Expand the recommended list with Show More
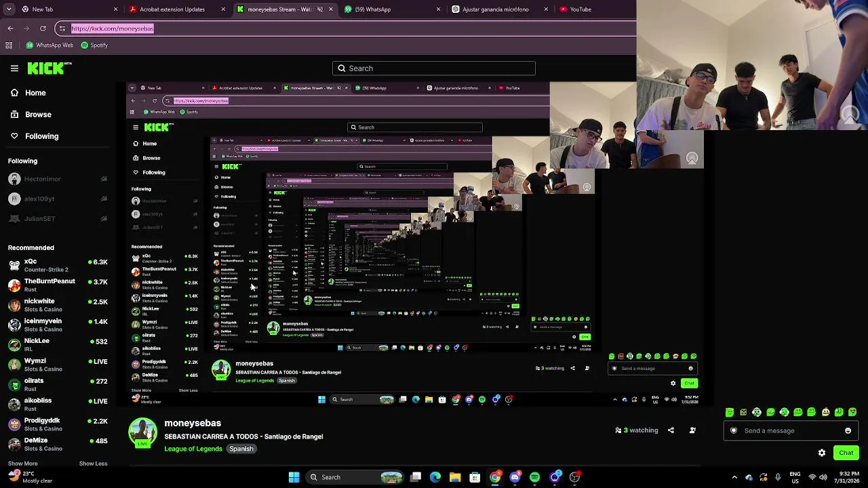 (22, 464)
